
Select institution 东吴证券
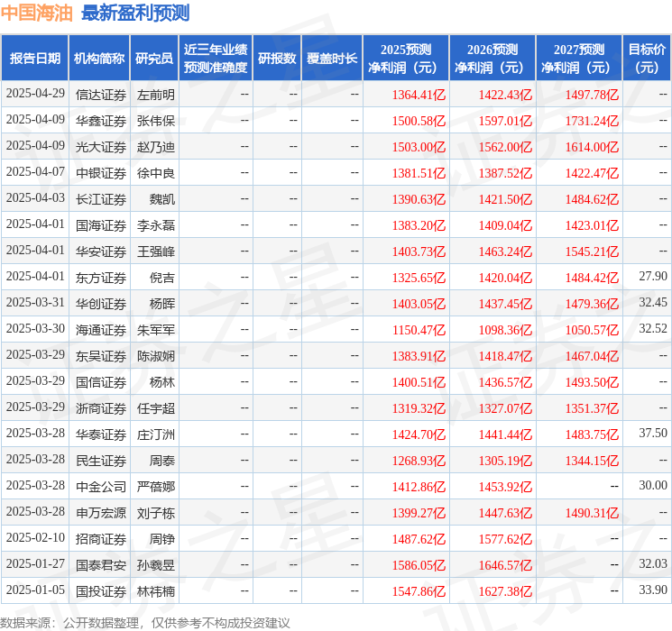[x=101, y=356]
